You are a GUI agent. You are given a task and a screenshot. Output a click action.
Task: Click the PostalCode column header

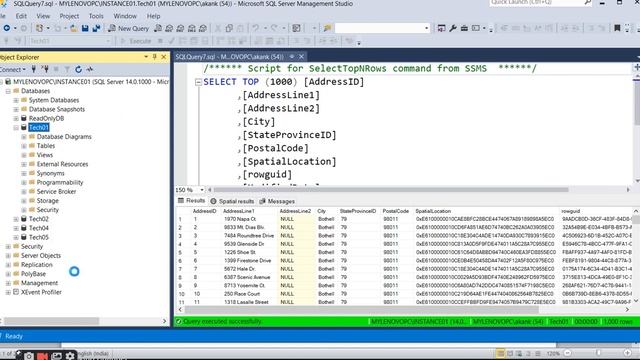click(395, 211)
